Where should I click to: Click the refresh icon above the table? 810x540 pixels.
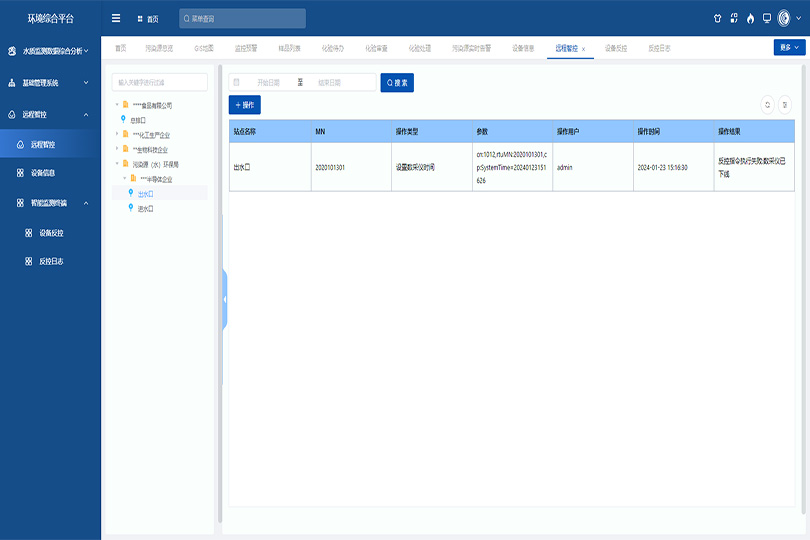[x=767, y=104]
